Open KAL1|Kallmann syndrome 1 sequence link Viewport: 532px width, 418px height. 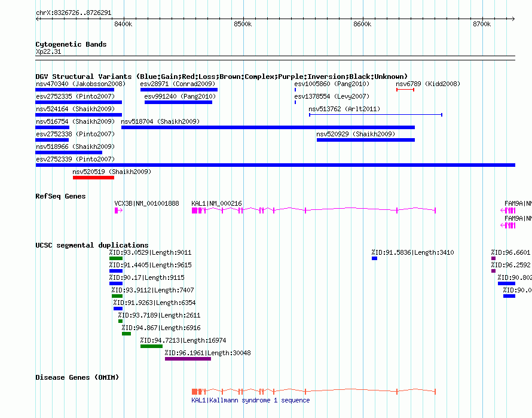[250, 400]
